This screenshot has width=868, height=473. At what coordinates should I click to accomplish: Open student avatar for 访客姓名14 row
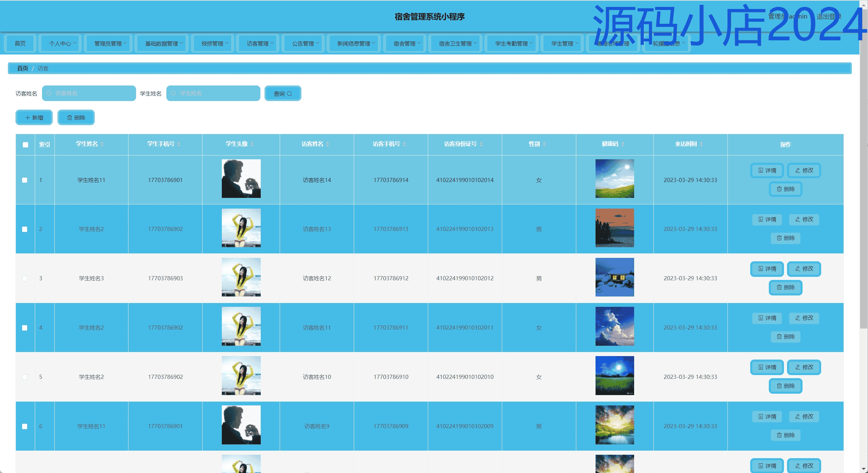tap(241, 179)
